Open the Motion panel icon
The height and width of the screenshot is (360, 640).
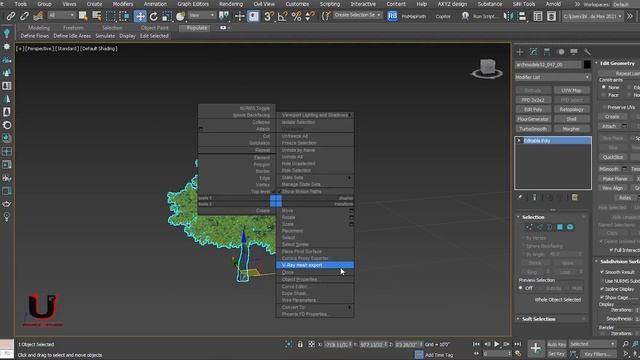click(x=561, y=52)
